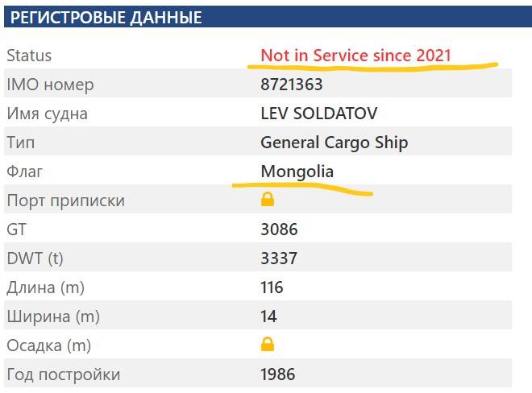Click the length value 116
532x393 pixels.
pos(272,288)
